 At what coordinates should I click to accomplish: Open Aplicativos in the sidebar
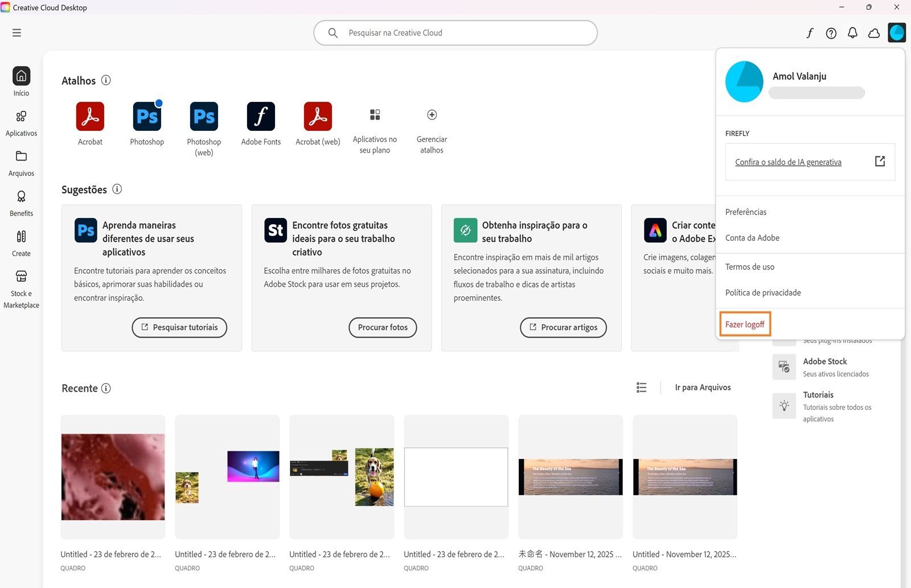point(21,123)
